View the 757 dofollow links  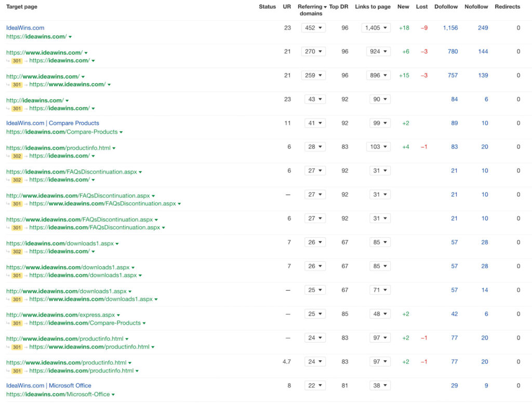pyautogui.click(x=453, y=75)
